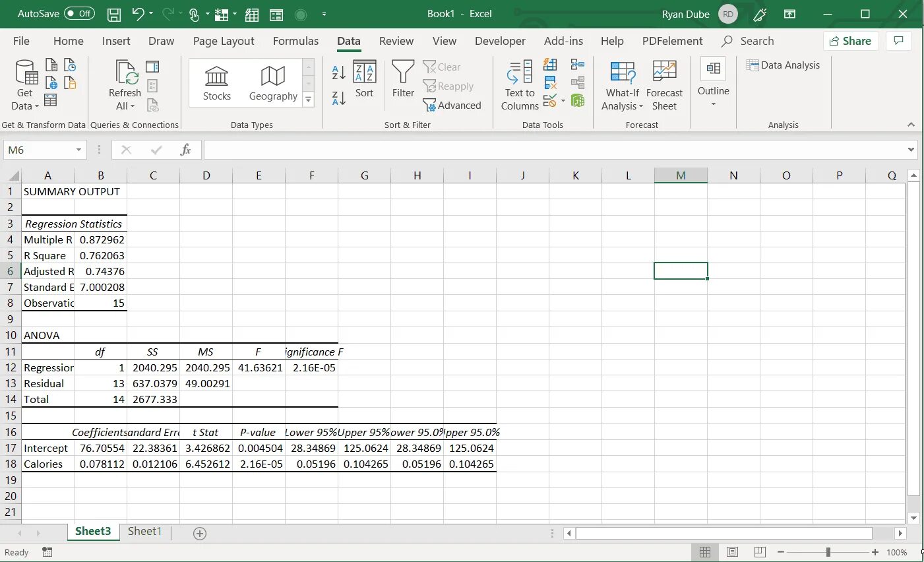924x562 pixels.
Task: Click the From Table/Range icon
Action: click(x=51, y=100)
